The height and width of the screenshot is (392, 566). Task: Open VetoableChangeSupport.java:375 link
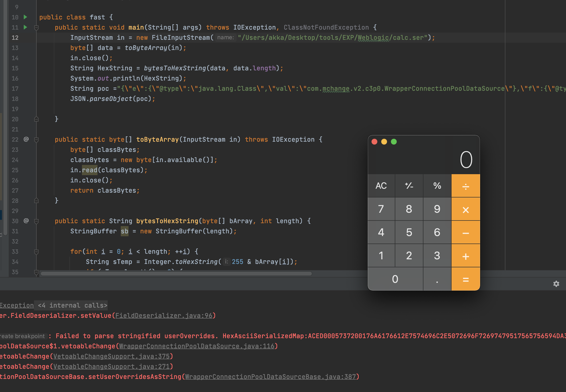tap(112, 356)
